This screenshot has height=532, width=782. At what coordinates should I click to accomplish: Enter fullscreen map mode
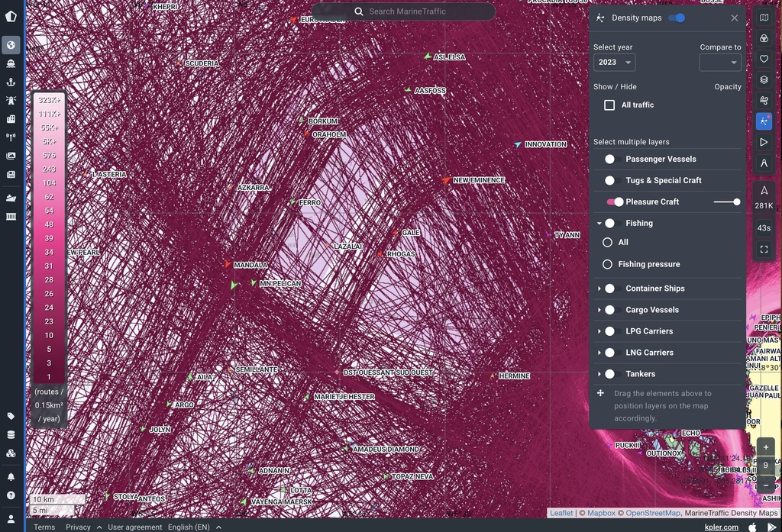pyautogui.click(x=764, y=250)
